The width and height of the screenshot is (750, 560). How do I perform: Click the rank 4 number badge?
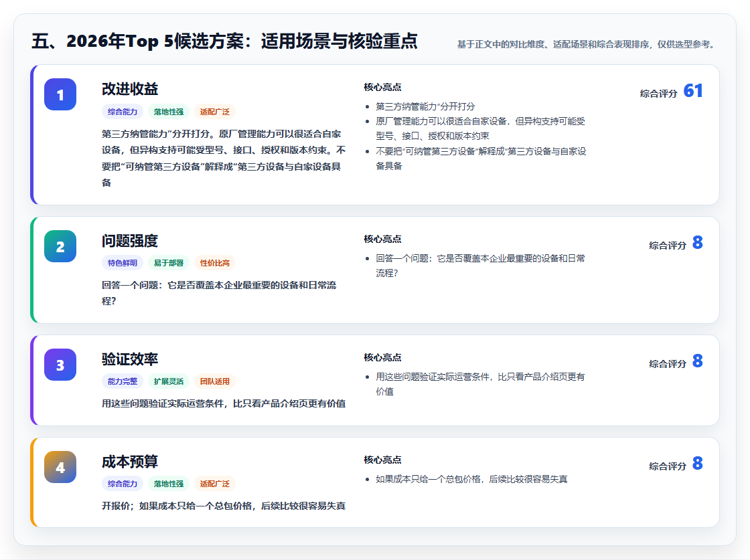click(60, 467)
